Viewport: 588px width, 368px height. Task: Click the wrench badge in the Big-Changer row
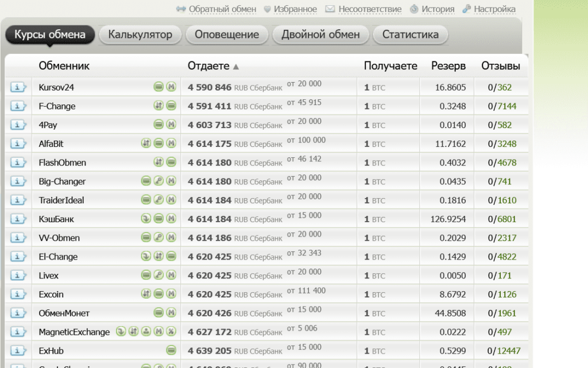click(x=158, y=181)
